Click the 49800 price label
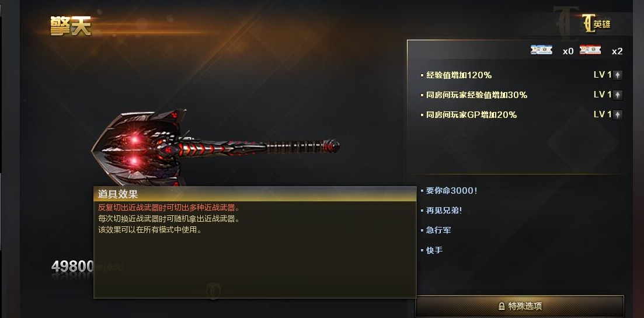This screenshot has height=318, width=644. point(73,267)
